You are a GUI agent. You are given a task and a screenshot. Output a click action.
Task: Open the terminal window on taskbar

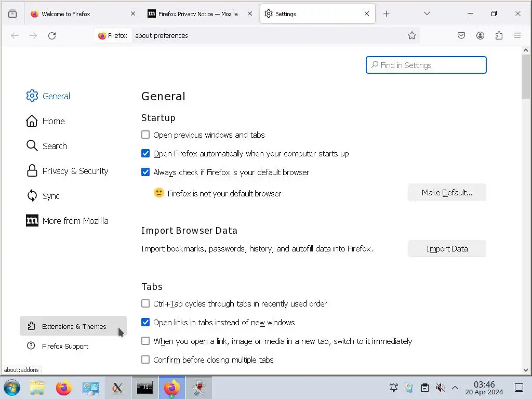tap(145, 388)
